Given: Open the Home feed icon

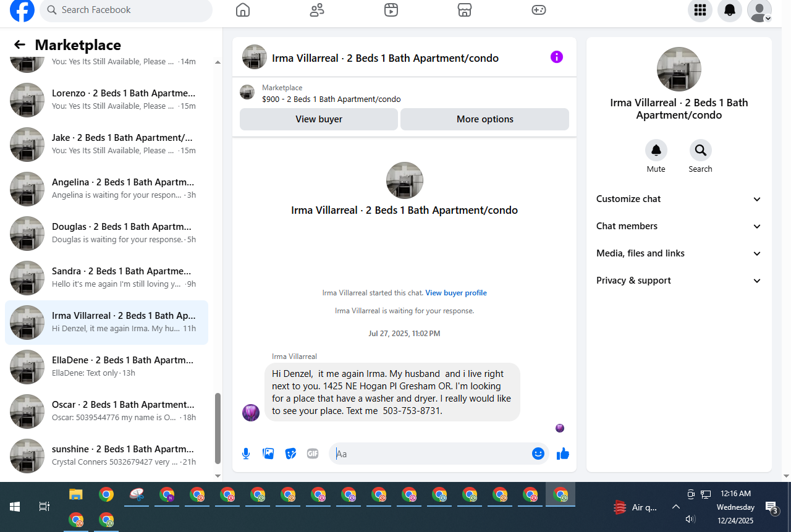Looking at the screenshot, I should click(x=243, y=10).
